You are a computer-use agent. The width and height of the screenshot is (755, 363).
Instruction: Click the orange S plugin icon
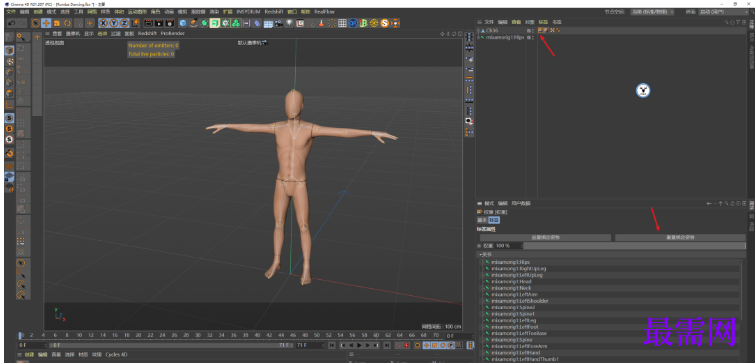(384, 23)
